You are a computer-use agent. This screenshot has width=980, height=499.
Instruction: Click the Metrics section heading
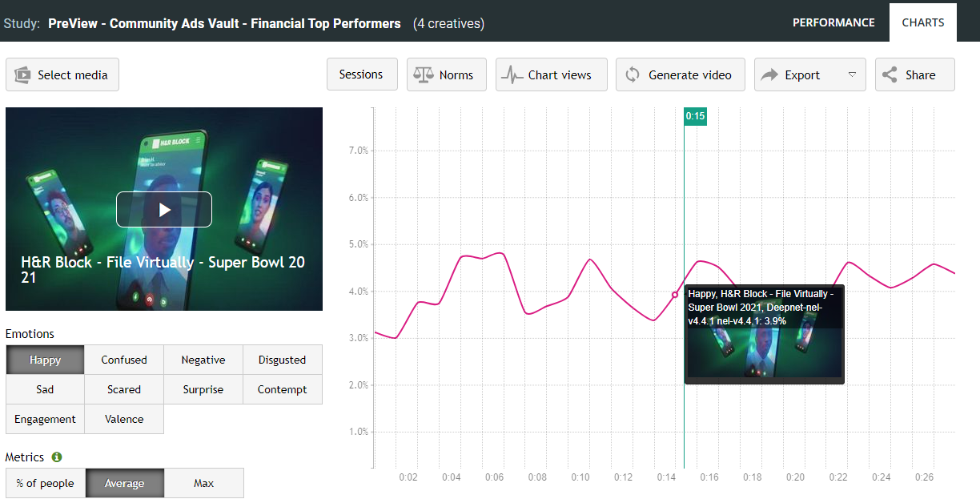[25, 457]
